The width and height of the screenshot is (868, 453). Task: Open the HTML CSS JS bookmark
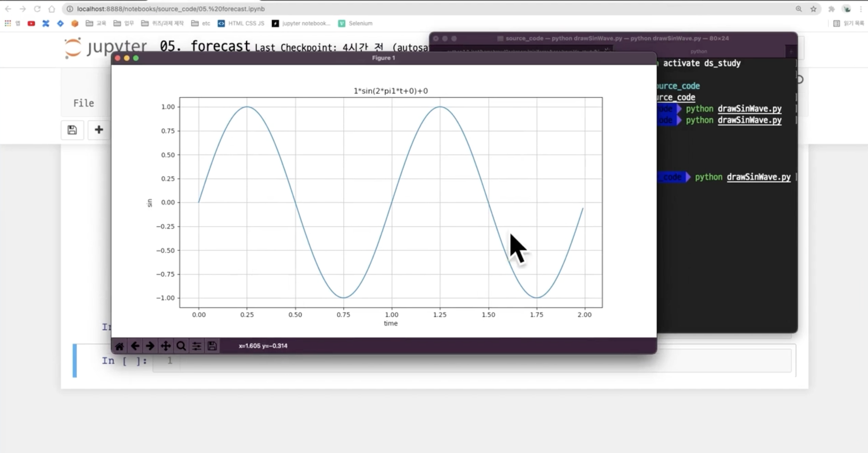(241, 23)
